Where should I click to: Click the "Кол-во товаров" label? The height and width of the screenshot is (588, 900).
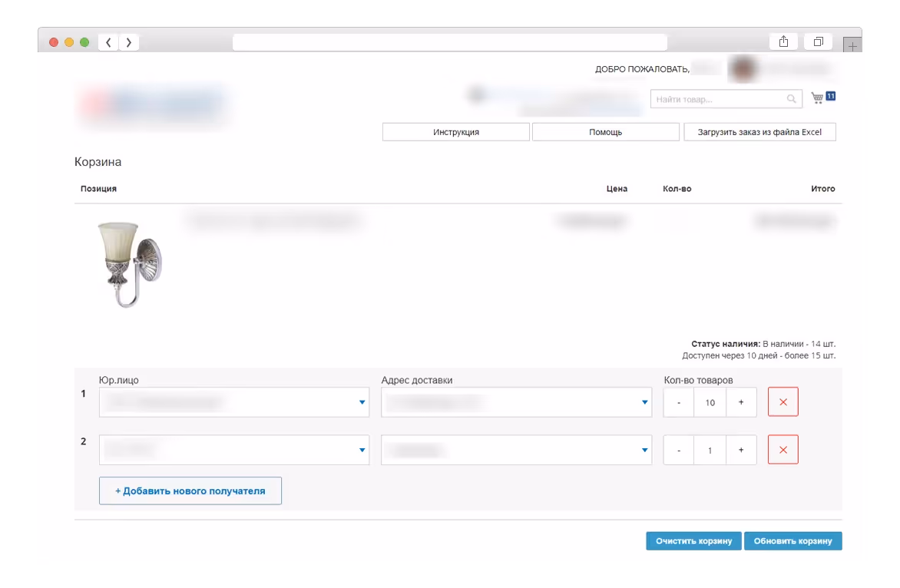click(x=698, y=380)
